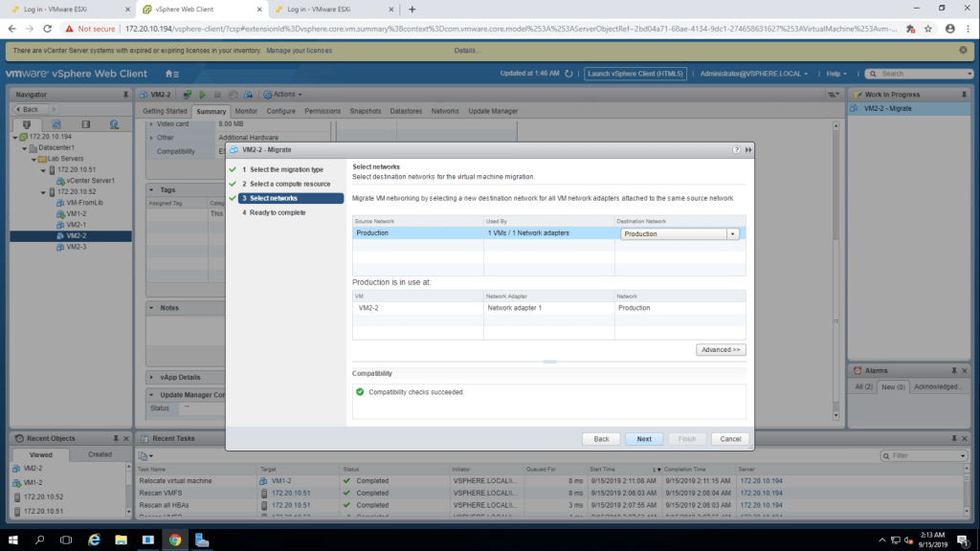Open the Networking view in the Navigator
Screen dimensions: 980x551
(114, 124)
